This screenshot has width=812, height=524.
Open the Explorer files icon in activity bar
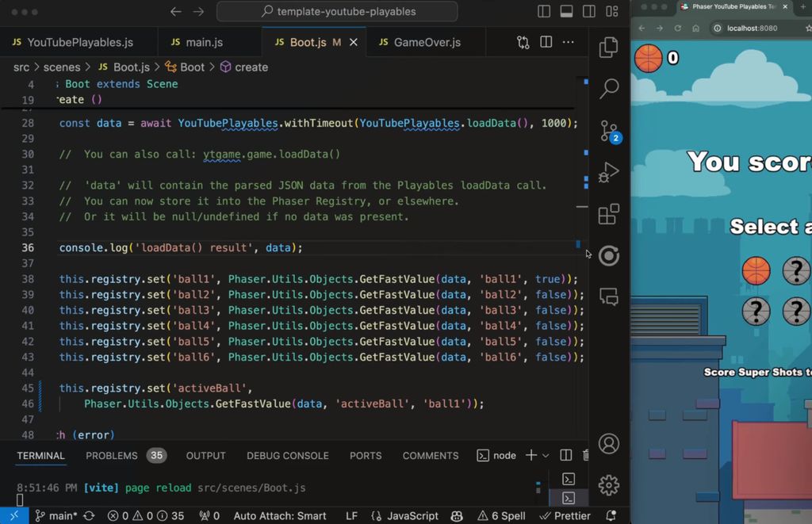[608, 48]
